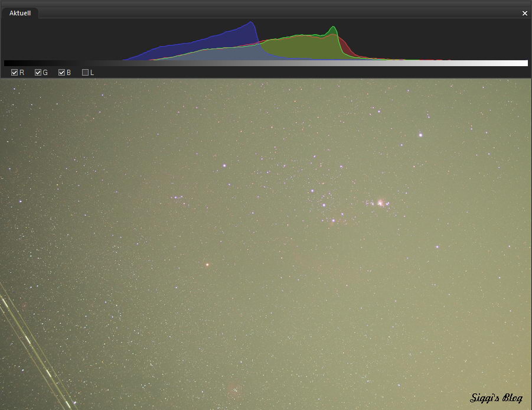Click the middle gray of the tonal gradient bar

click(266, 63)
